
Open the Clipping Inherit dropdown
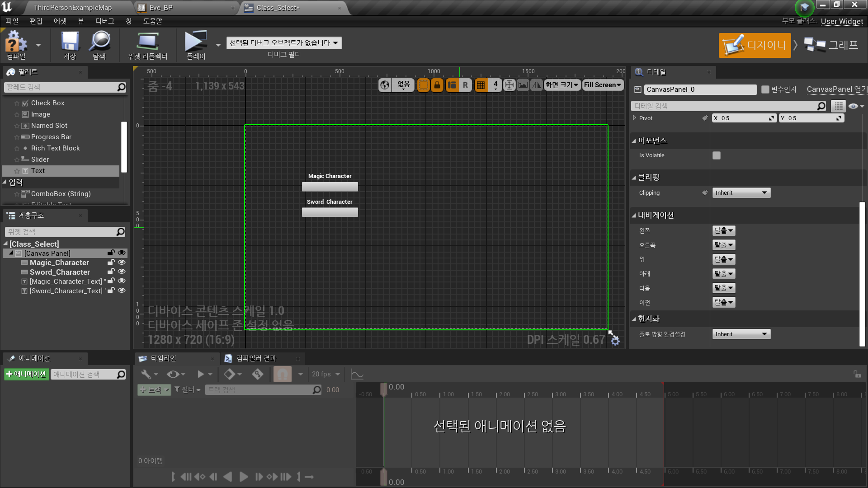(x=741, y=192)
